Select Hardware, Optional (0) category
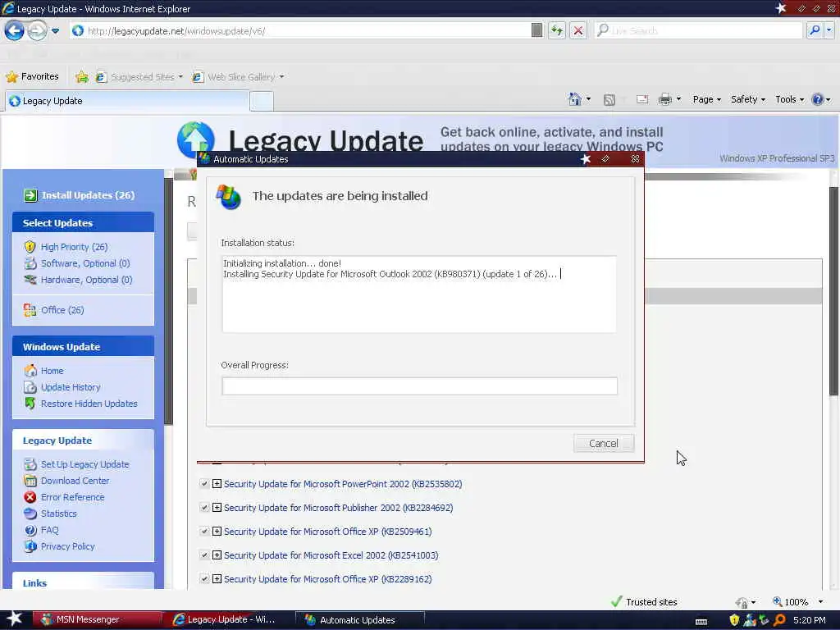The height and width of the screenshot is (630, 840). tap(86, 280)
